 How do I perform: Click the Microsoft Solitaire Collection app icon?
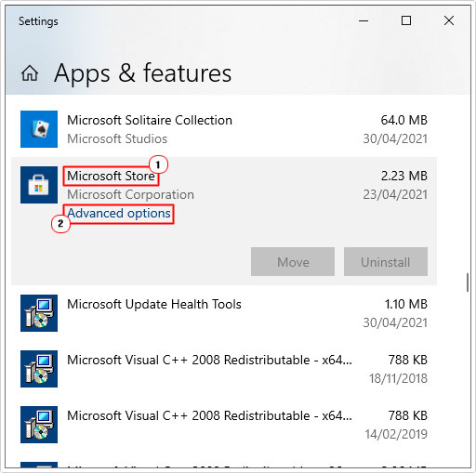[39, 129]
